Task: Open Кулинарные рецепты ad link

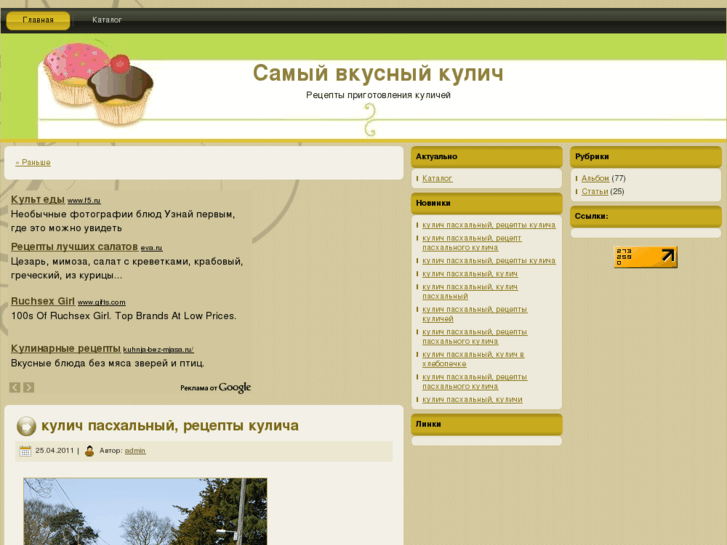Action: [65, 348]
